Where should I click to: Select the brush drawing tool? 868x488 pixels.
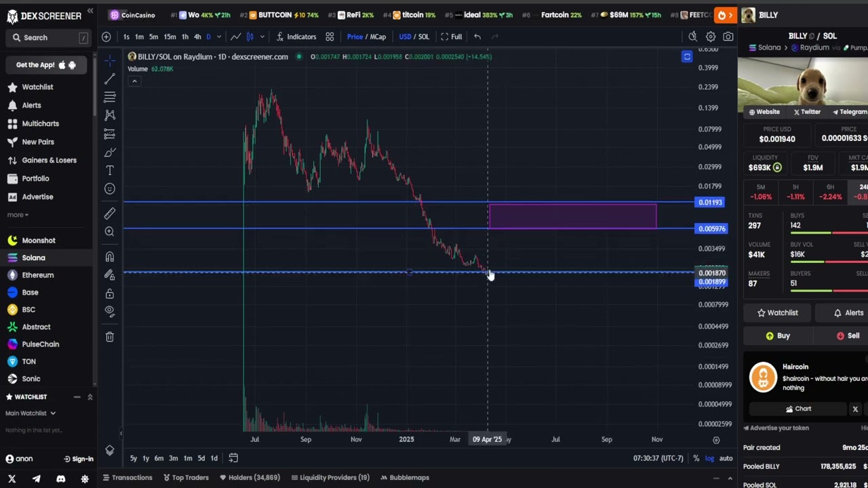pos(110,152)
